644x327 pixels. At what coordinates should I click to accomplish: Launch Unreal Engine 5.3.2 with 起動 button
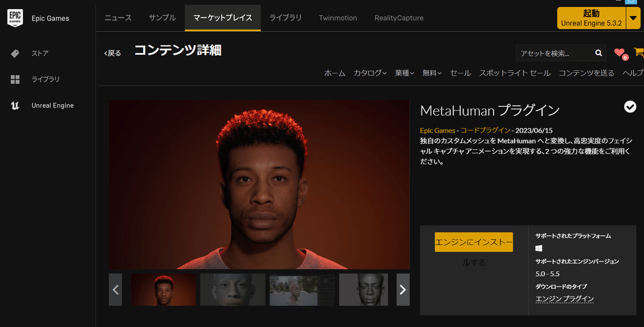(591, 18)
